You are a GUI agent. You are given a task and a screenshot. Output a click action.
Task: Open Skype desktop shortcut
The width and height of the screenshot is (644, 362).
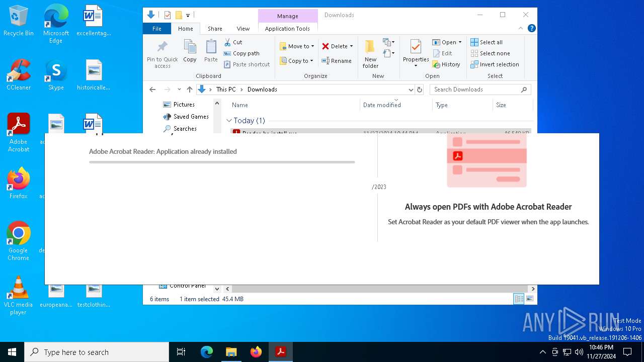point(56,75)
